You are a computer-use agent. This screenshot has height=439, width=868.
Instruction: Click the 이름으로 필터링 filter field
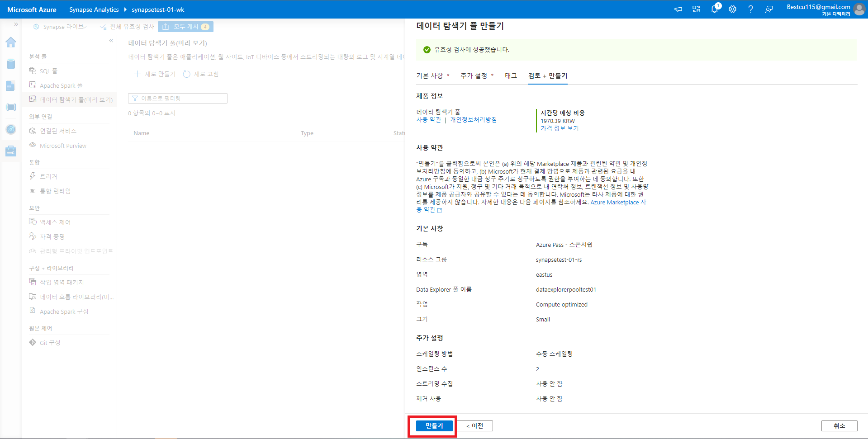(178, 99)
